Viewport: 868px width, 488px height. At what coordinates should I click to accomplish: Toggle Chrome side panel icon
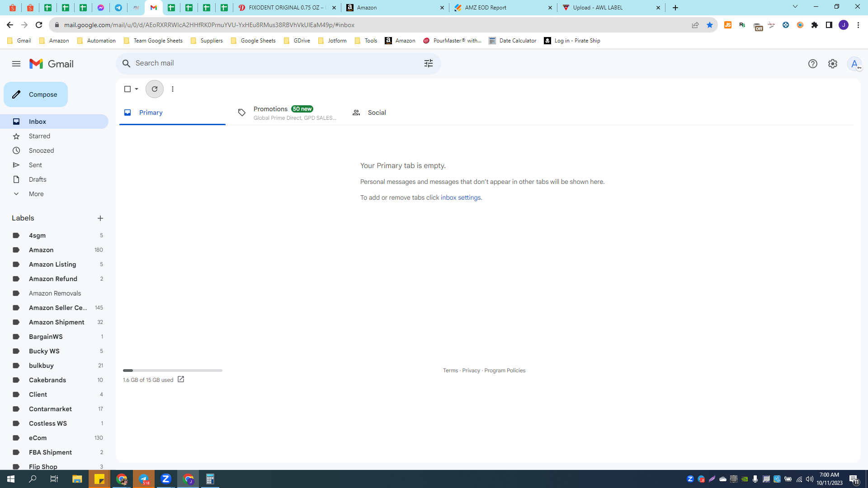point(829,25)
